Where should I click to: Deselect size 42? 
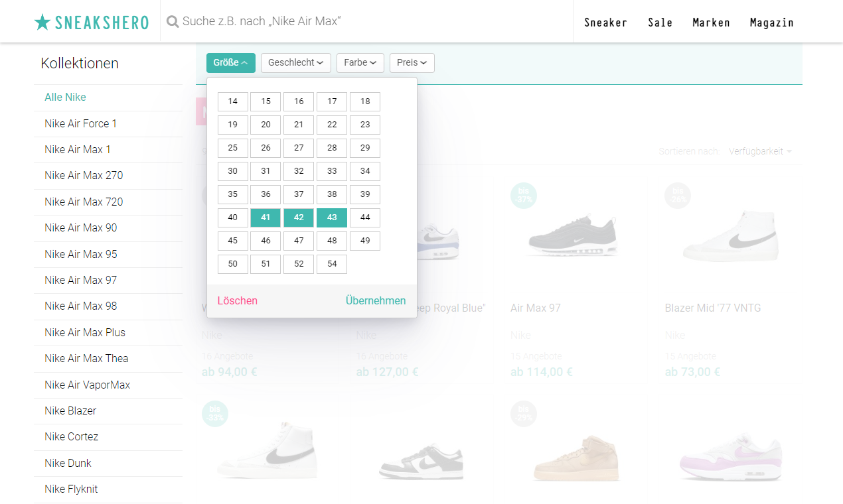(x=299, y=218)
